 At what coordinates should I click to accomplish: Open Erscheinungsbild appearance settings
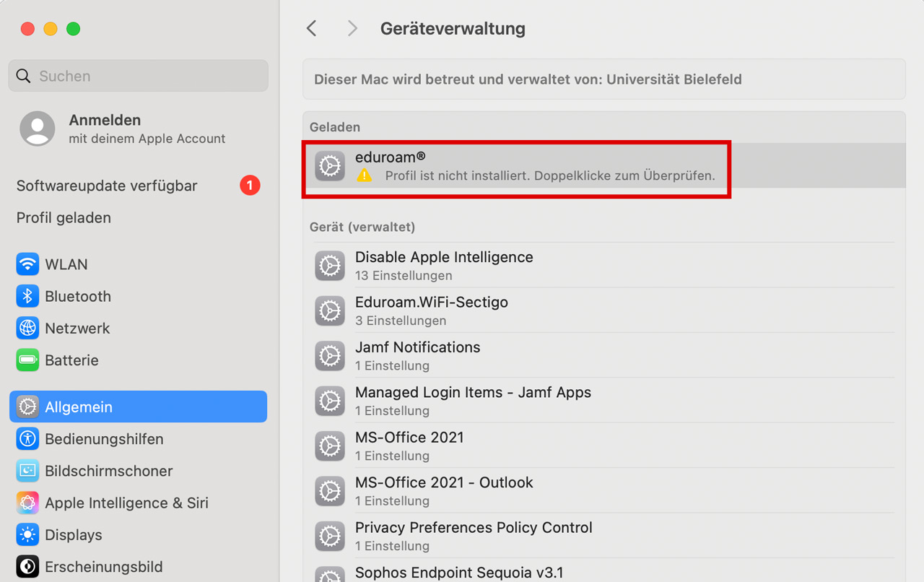(138, 566)
